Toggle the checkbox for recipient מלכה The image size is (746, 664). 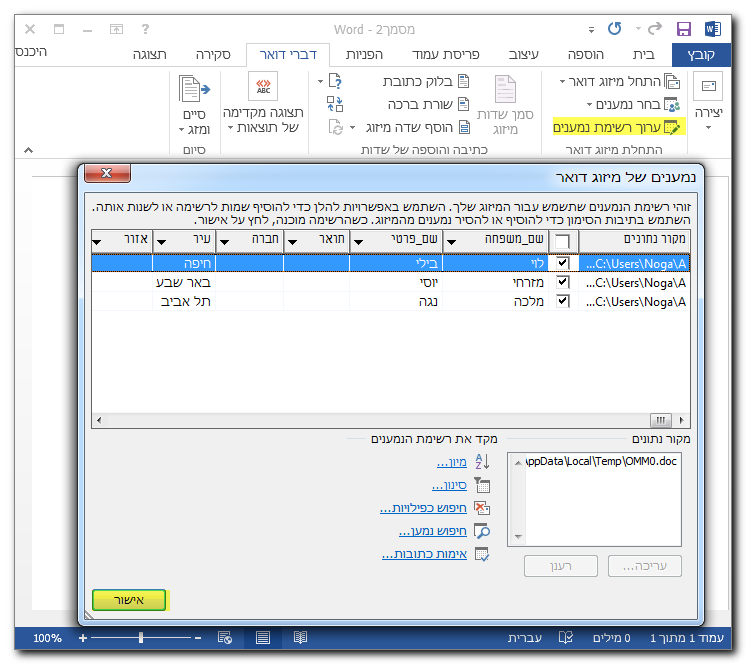(x=563, y=301)
